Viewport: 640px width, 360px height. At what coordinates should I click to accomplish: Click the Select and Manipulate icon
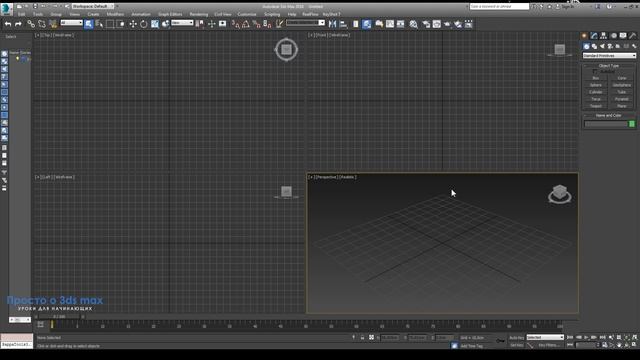click(211, 24)
